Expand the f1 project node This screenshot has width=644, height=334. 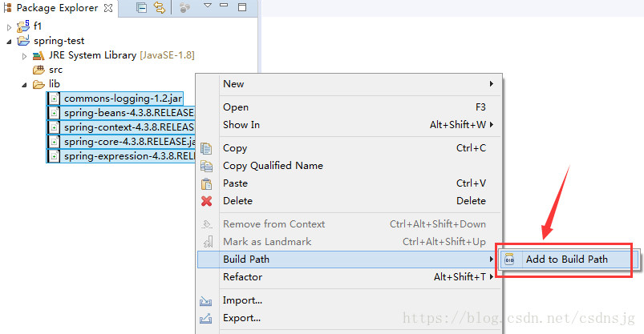click(x=9, y=27)
